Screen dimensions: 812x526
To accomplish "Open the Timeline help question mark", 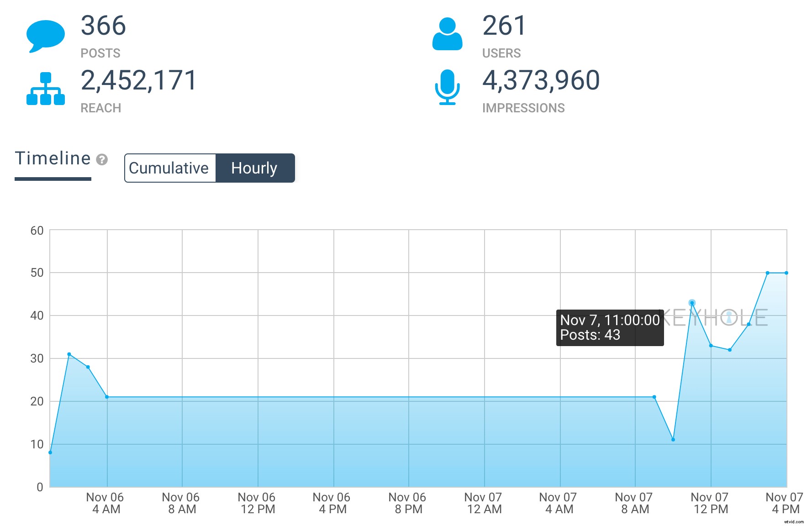I will pos(102,159).
